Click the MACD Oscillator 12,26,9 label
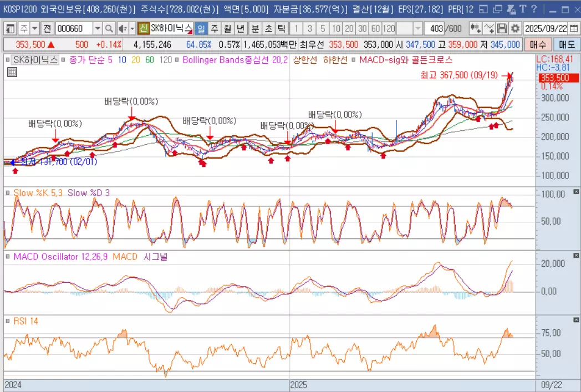This screenshot has width=581, height=392. pyautogui.click(x=60, y=257)
